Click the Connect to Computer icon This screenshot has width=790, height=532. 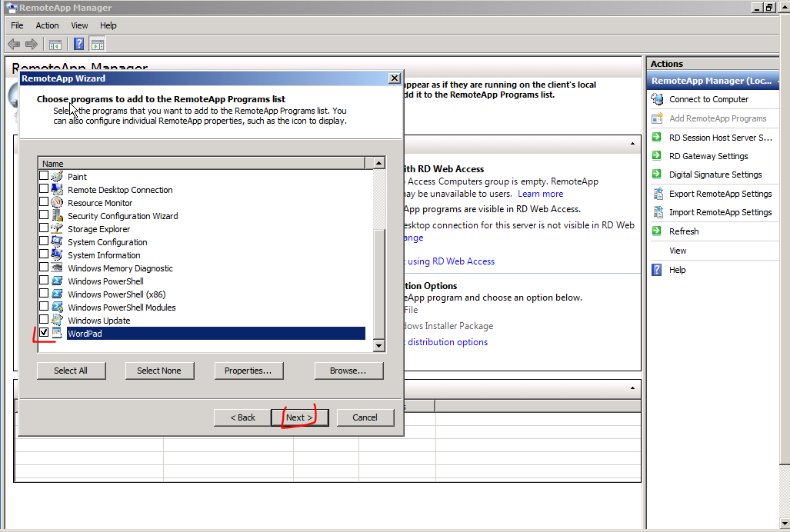(x=657, y=99)
